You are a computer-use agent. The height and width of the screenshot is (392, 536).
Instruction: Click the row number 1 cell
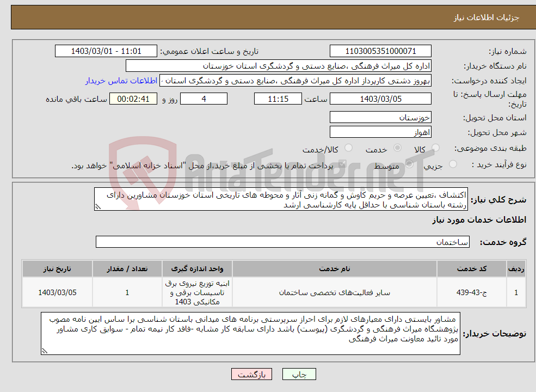pos(516,292)
